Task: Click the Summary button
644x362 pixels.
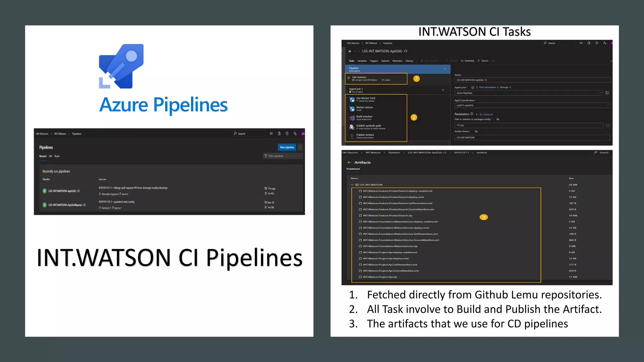Action: click(467, 61)
